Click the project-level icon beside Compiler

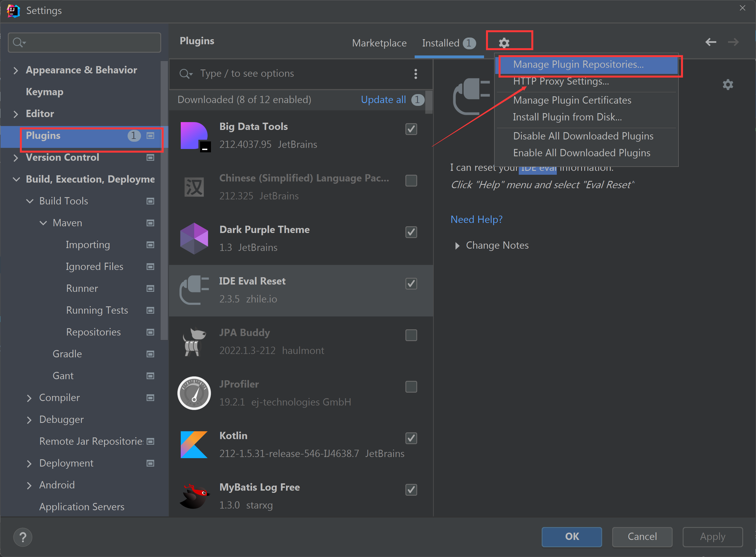pyautogui.click(x=150, y=398)
